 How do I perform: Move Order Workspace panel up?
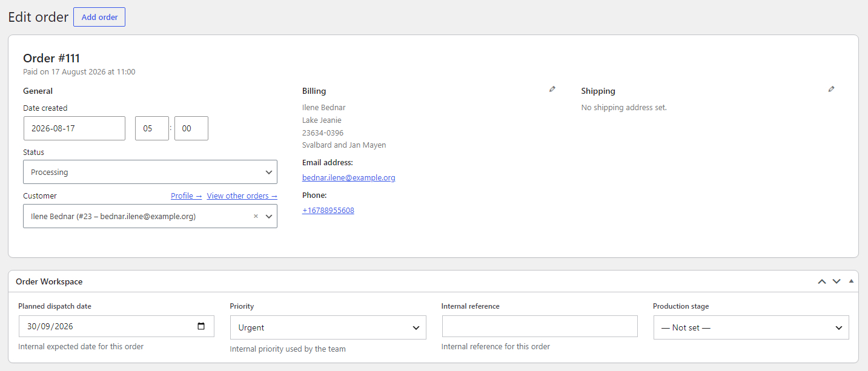point(822,281)
